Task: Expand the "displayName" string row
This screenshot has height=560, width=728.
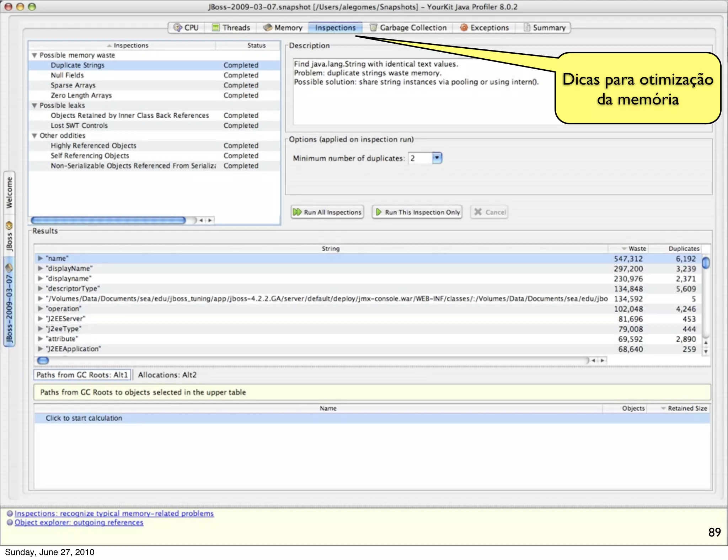Action: [x=40, y=269]
